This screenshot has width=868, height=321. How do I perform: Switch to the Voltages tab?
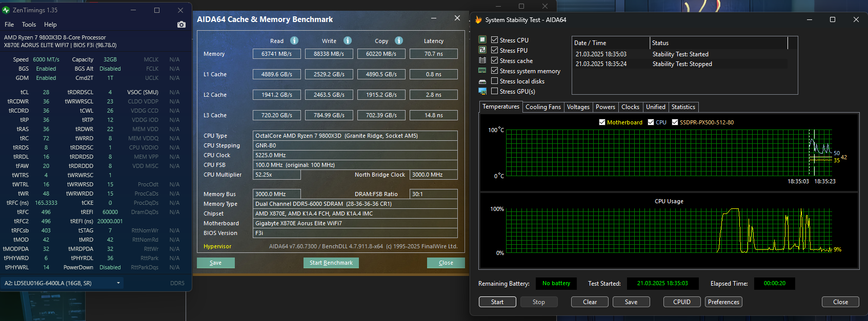578,107
